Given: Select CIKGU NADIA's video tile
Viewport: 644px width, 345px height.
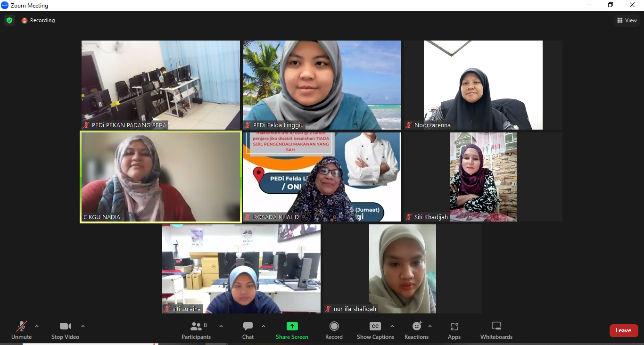Looking at the screenshot, I should [161, 177].
